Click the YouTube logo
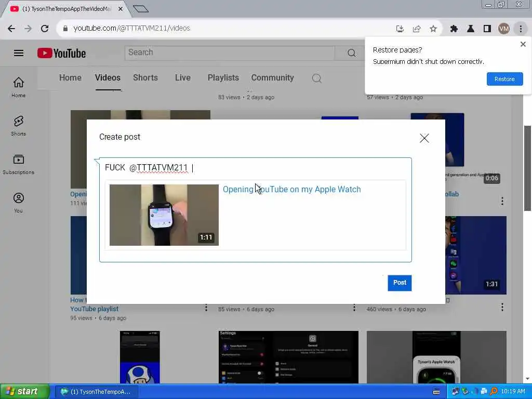The width and height of the screenshot is (532, 399). click(61, 54)
